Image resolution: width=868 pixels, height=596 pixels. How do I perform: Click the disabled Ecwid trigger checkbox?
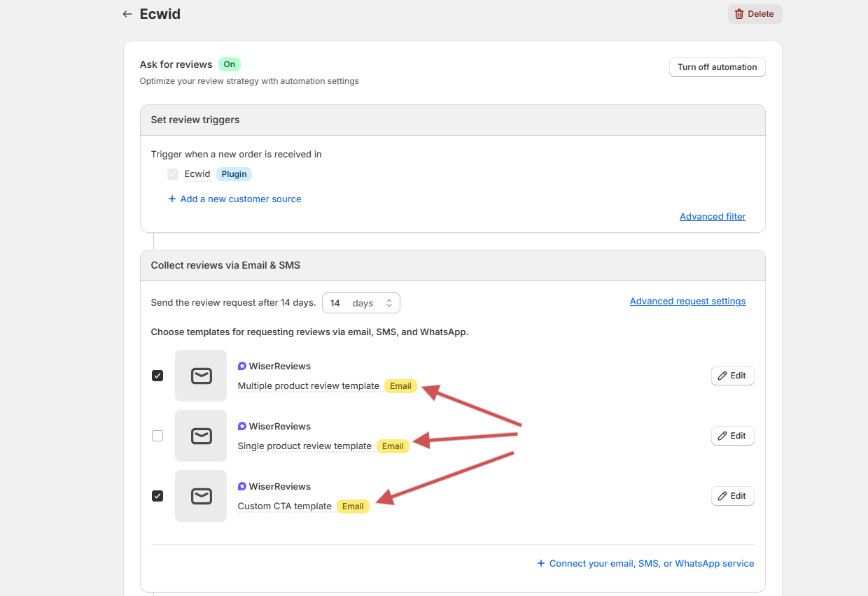[173, 174]
